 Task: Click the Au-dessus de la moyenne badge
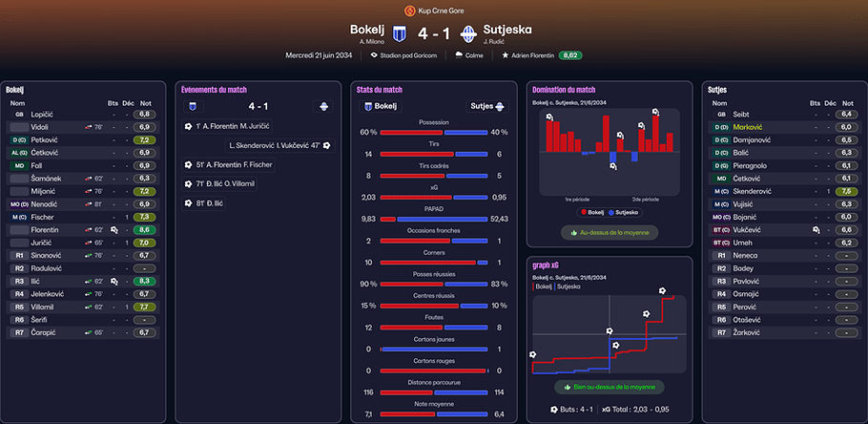[x=610, y=232]
